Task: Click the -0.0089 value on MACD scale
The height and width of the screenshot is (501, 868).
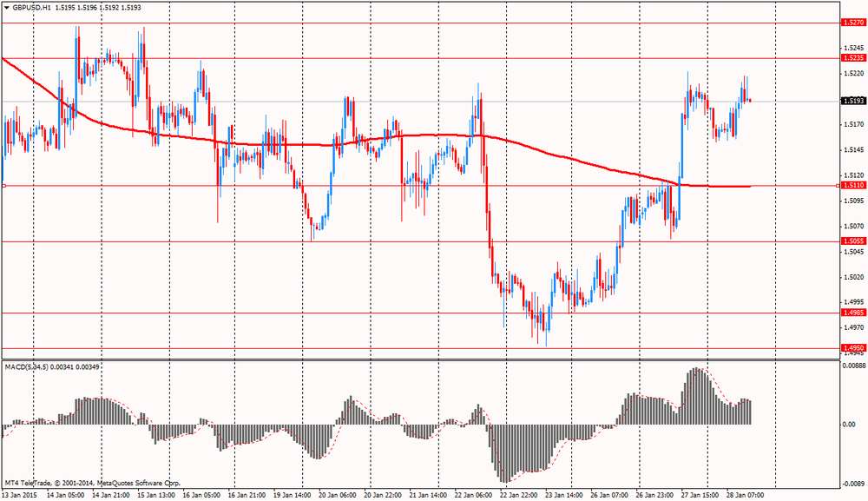Action: click(x=853, y=484)
